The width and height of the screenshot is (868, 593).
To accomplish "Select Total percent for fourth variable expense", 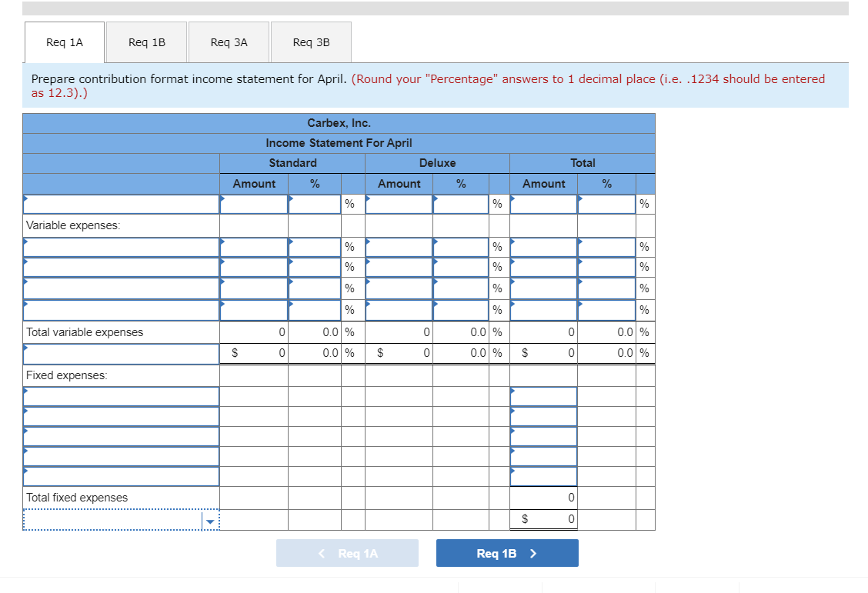I will click(x=606, y=310).
